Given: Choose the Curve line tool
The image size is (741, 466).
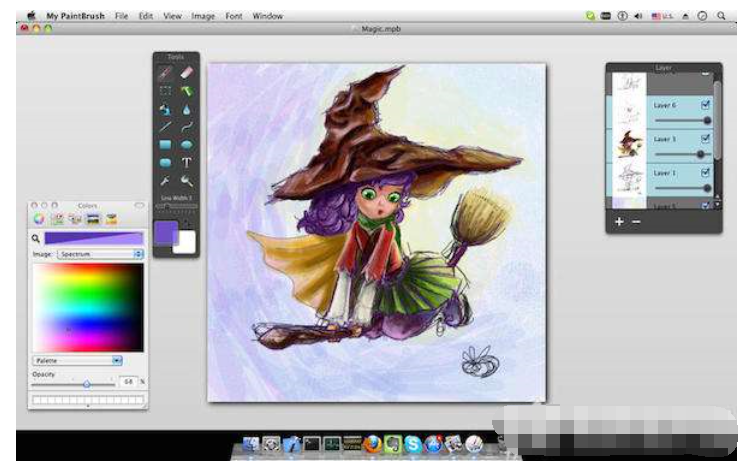Looking at the screenshot, I should (x=187, y=127).
